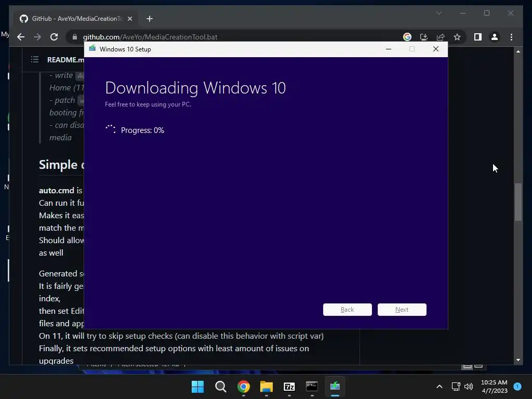Click 'auto.cmd' bold text in README
This screenshot has height=399, width=532.
click(x=56, y=190)
